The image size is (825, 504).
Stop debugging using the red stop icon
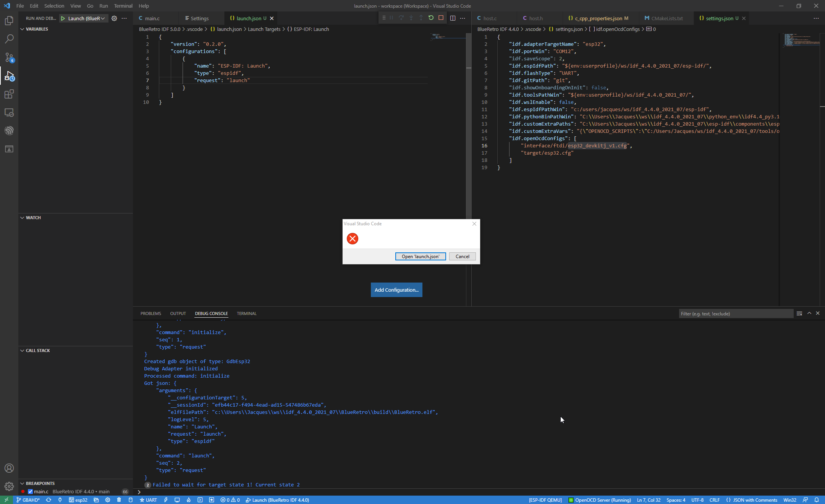tap(441, 18)
